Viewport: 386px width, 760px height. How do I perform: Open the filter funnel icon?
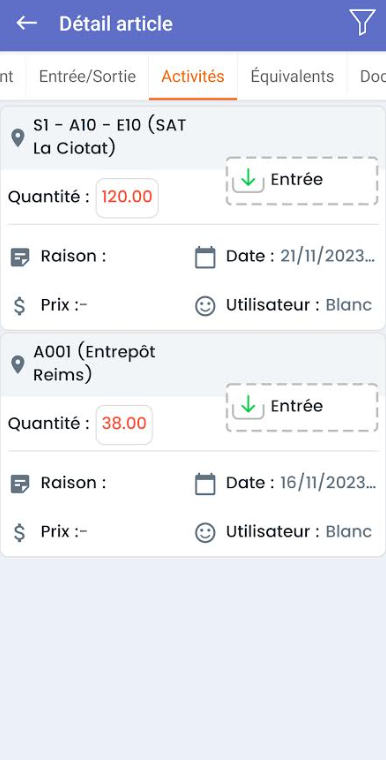click(x=362, y=22)
